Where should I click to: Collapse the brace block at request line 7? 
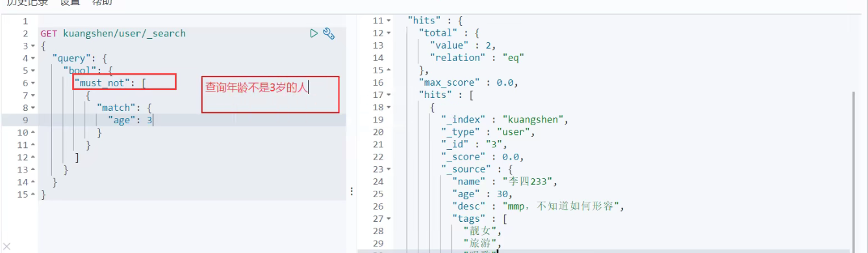(32, 95)
